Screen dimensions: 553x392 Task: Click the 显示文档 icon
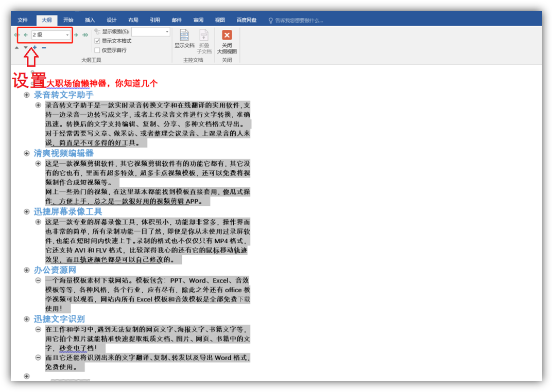184,39
